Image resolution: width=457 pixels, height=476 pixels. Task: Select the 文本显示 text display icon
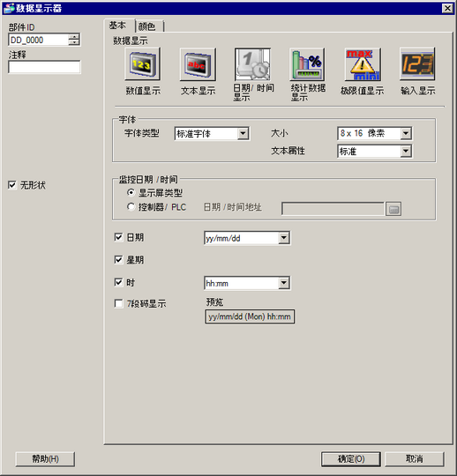(198, 64)
